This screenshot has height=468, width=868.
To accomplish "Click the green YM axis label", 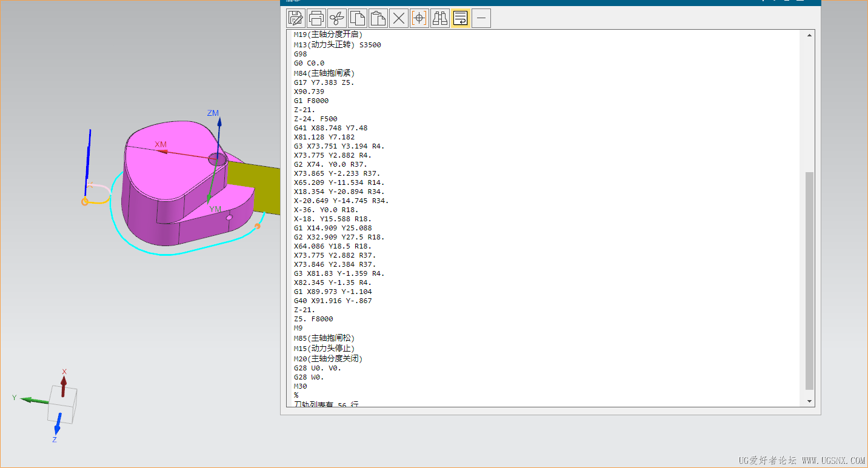I will (215, 209).
